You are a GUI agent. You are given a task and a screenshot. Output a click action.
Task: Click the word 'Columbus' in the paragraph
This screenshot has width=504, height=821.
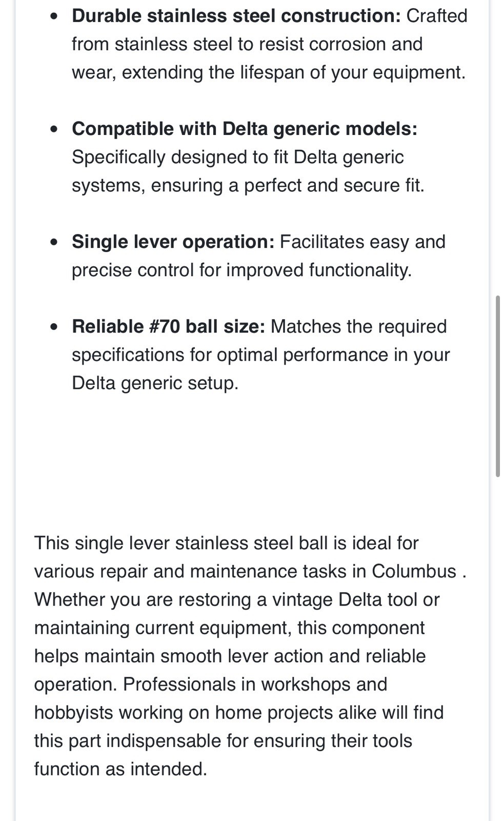point(414,571)
